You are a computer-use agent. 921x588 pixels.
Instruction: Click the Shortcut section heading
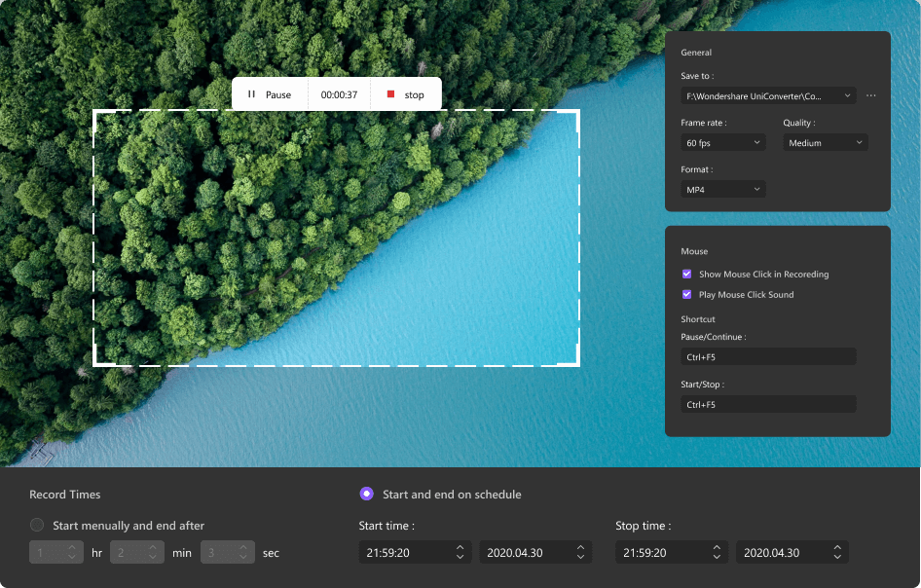click(698, 319)
